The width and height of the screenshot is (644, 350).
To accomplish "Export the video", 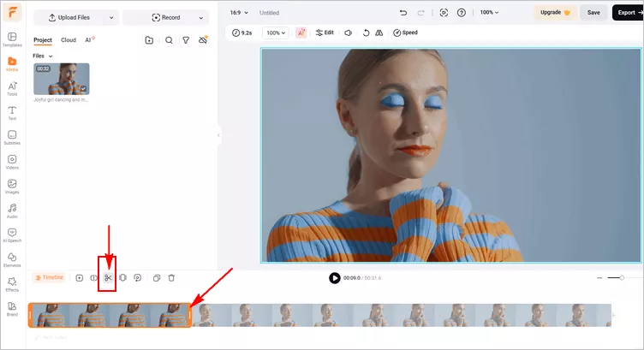I will coord(628,13).
